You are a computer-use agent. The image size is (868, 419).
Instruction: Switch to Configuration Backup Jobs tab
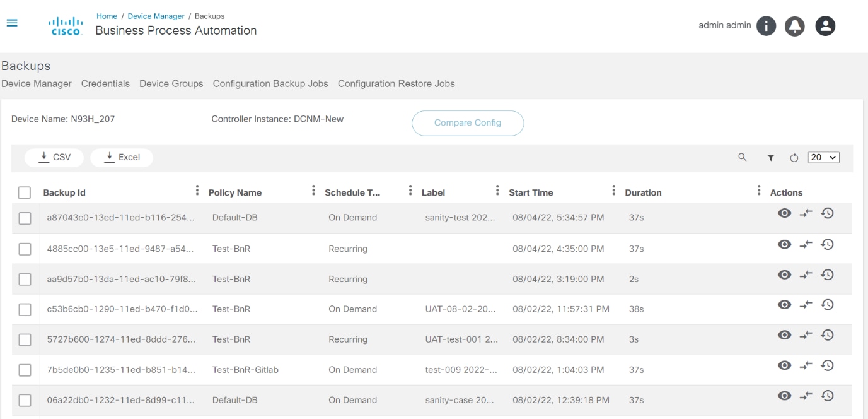pyautogui.click(x=270, y=83)
